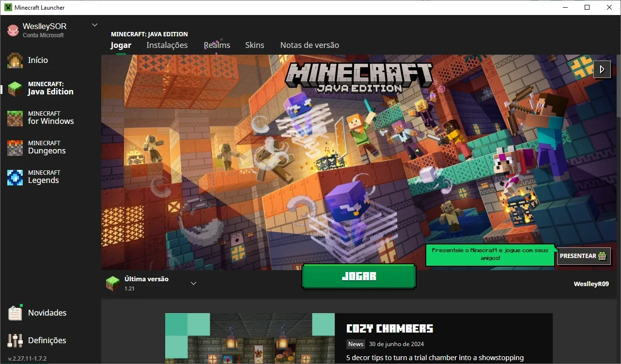
Task: Open the Skins tab
Action: 255,45
